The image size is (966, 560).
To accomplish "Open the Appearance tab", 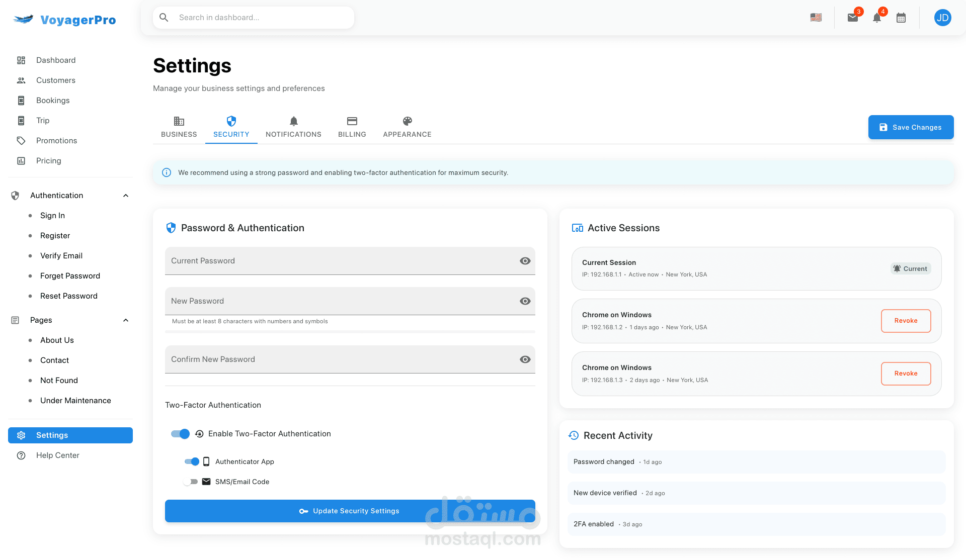I will point(407,127).
